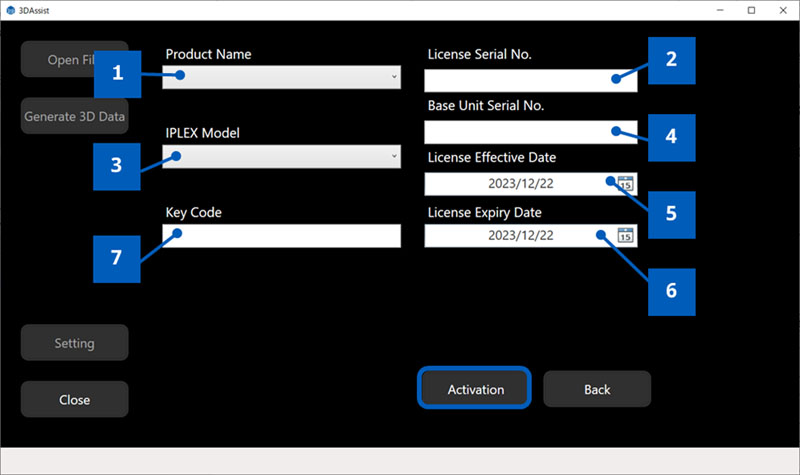Maximize the 3DAssist window
This screenshot has height=475, width=800.
[751, 10]
